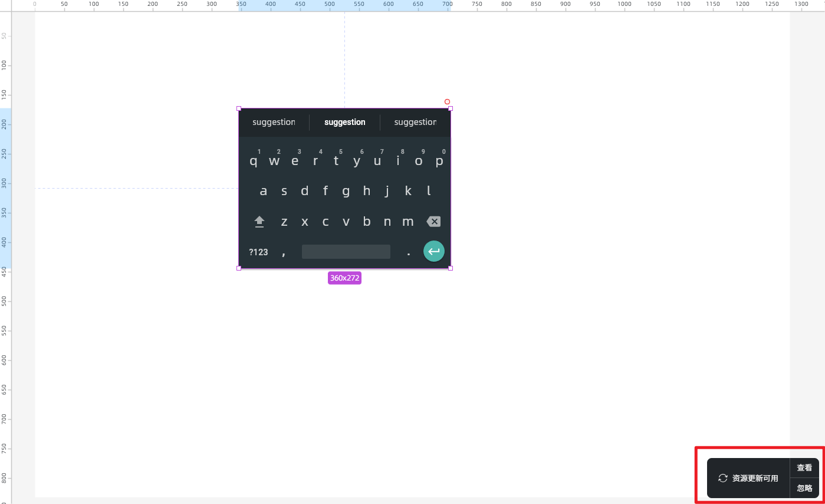Toggle the ?123 symbols key
Screen dimensions: 825x504
(x=258, y=252)
